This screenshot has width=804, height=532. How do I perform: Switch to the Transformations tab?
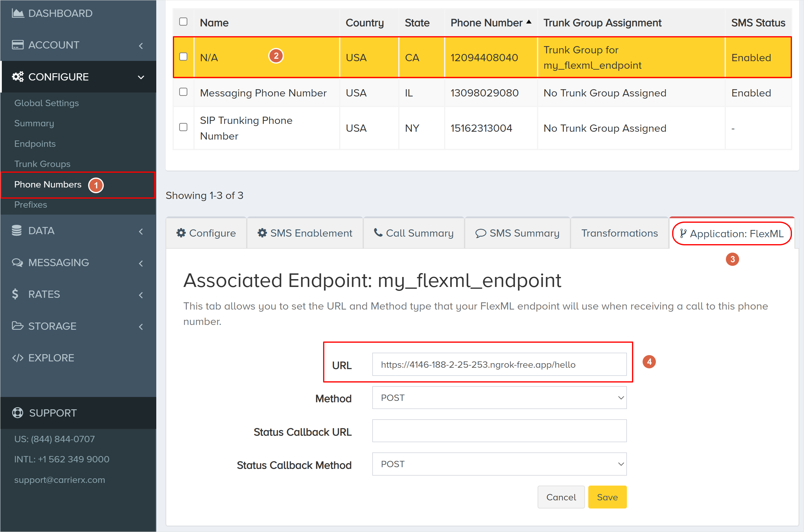(x=620, y=233)
